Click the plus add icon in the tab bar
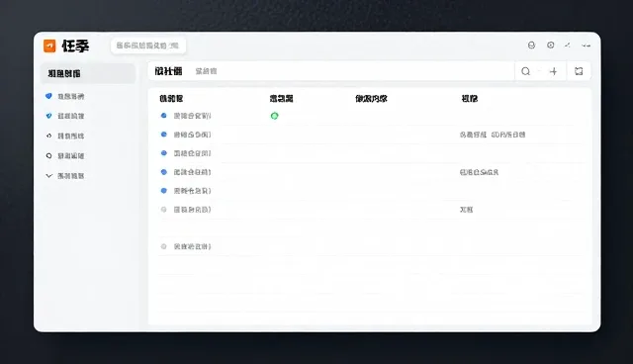Screen dimensions: 633x364 (x=554, y=71)
